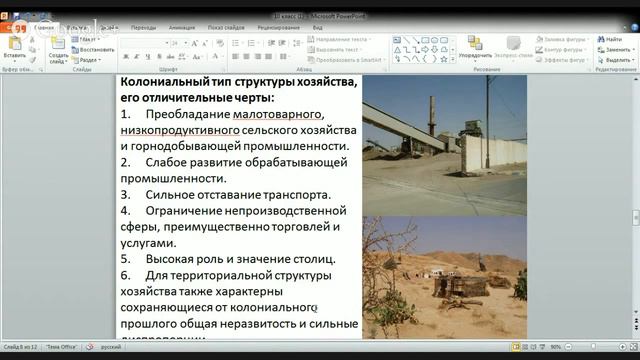Open the Макет layout dropdown
This screenshot has width=640, height=360.
tap(86, 40)
